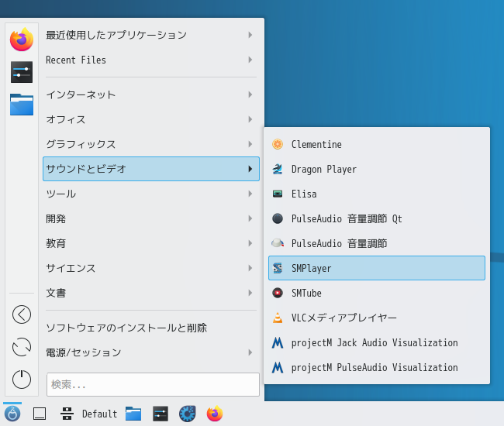The image size is (504, 426).
Task: Launch SMTube from the submenu
Action: (377, 293)
